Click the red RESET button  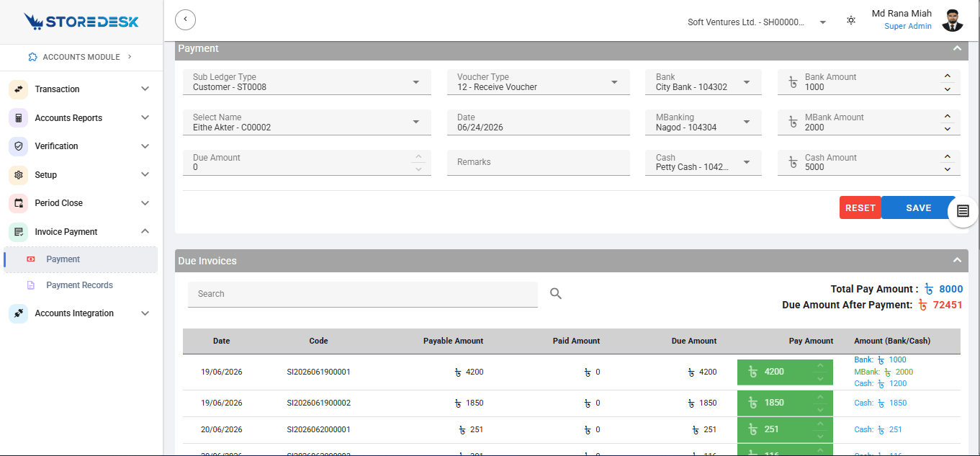[x=860, y=207]
